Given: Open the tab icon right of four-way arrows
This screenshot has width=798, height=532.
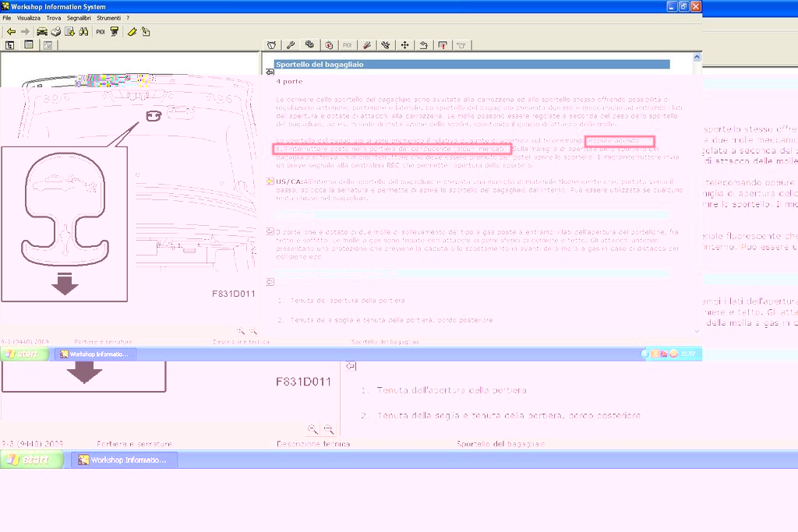Looking at the screenshot, I should (x=423, y=45).
